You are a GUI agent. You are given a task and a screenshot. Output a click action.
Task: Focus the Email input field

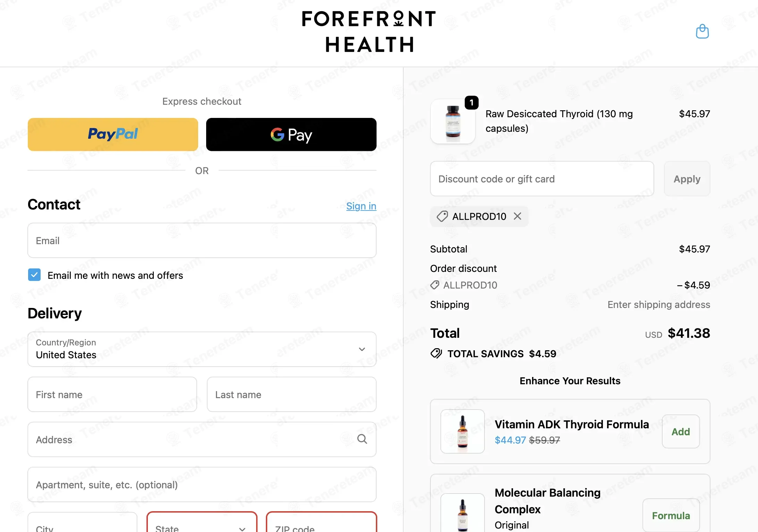202,240
